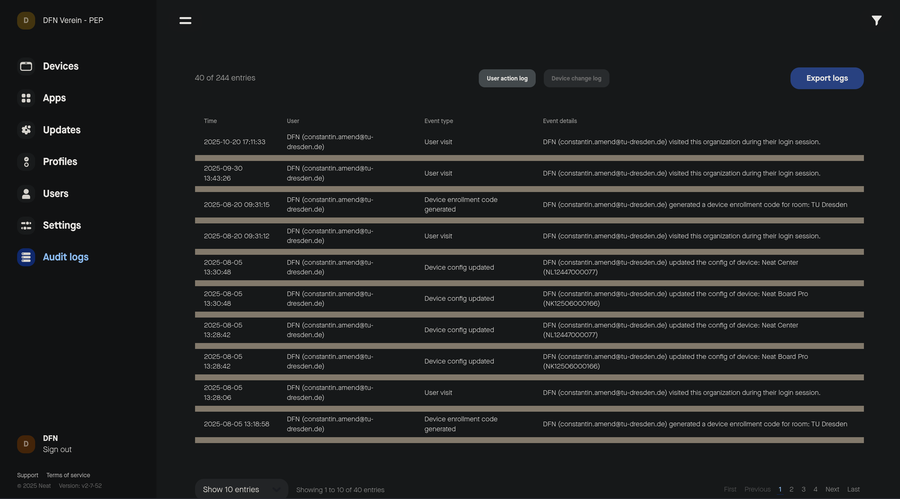Expand the Show 10 entries dropdown
Image resolution: width=900 pixels, height=499 pixels.
point(241,489)
